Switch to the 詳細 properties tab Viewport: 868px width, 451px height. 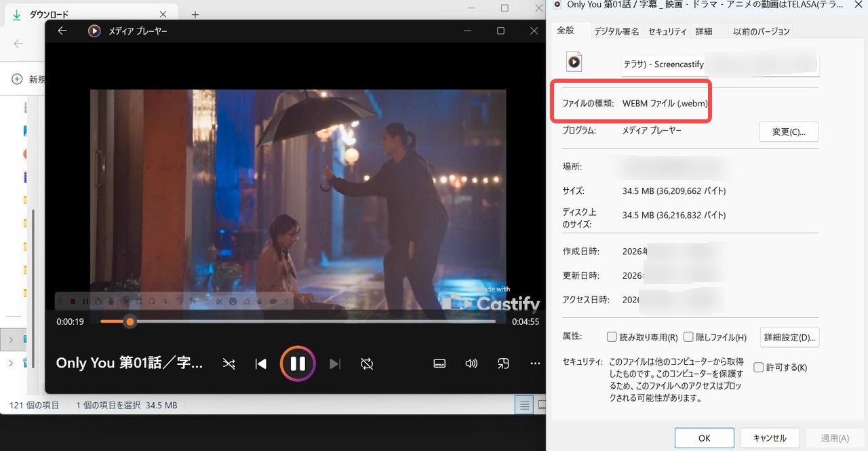coord(705,31)
